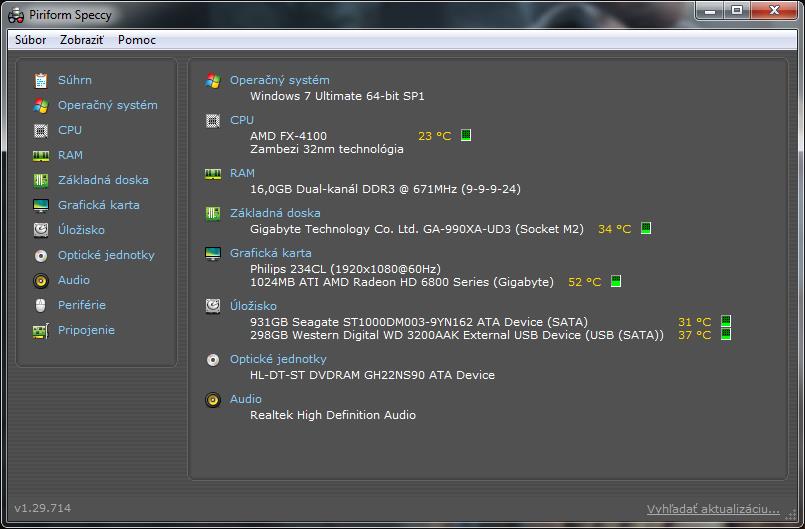Click the 52 °C graphics temperature value
Viewport: 805px width, 529px height.
585,282
